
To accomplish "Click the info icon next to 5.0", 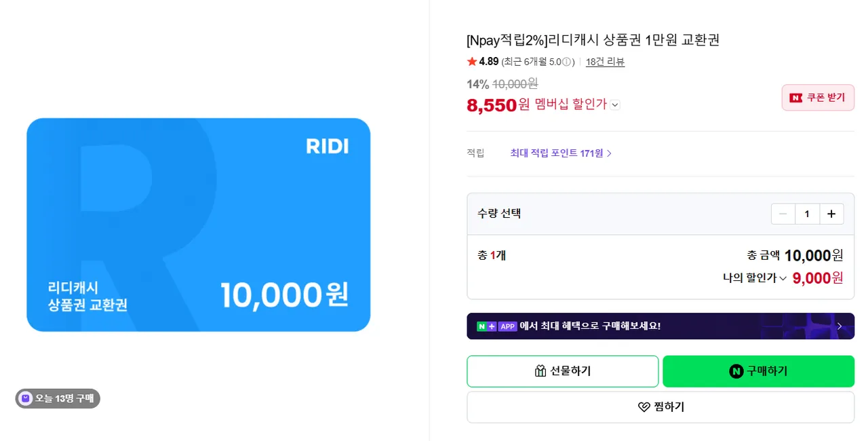I will pos(567,62).
